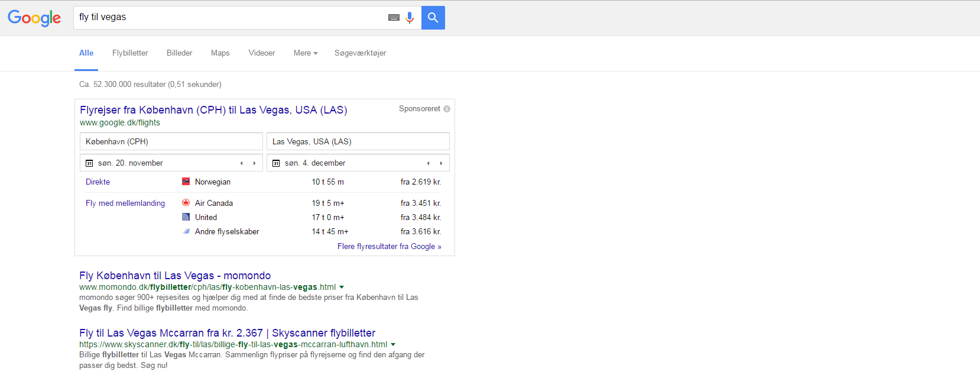Viewport: 980px width, 378px height.
Task: Click the Norwegian airline logo
Action: [x=186, y=182]
